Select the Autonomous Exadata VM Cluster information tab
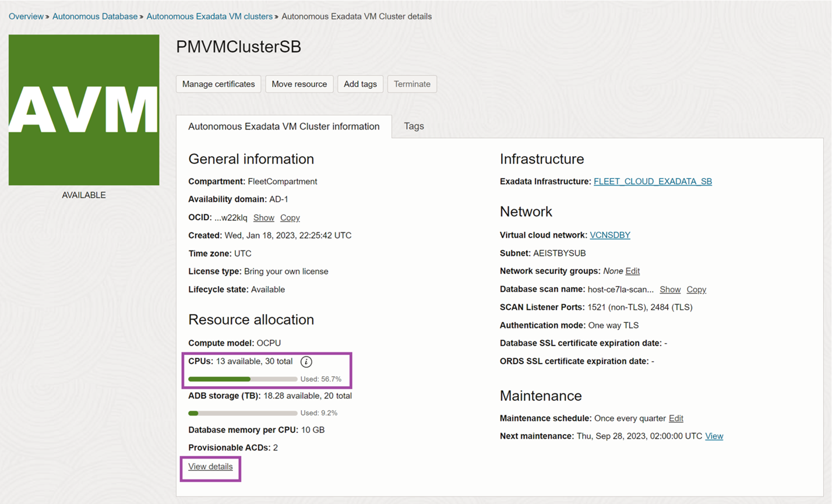 tap(283, 126)
